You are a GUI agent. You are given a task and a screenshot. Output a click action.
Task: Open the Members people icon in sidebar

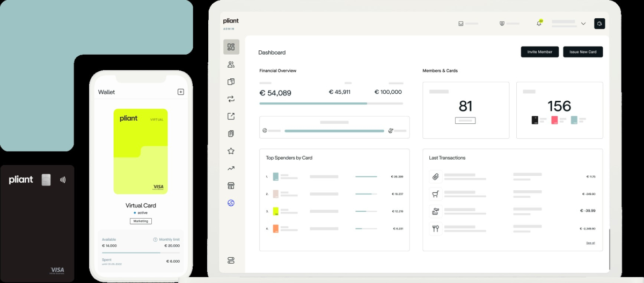tap(231, 65)
